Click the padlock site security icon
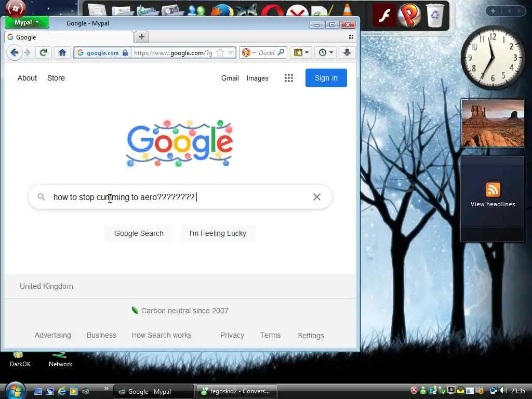The image size is (532, 399). (125, 52)
